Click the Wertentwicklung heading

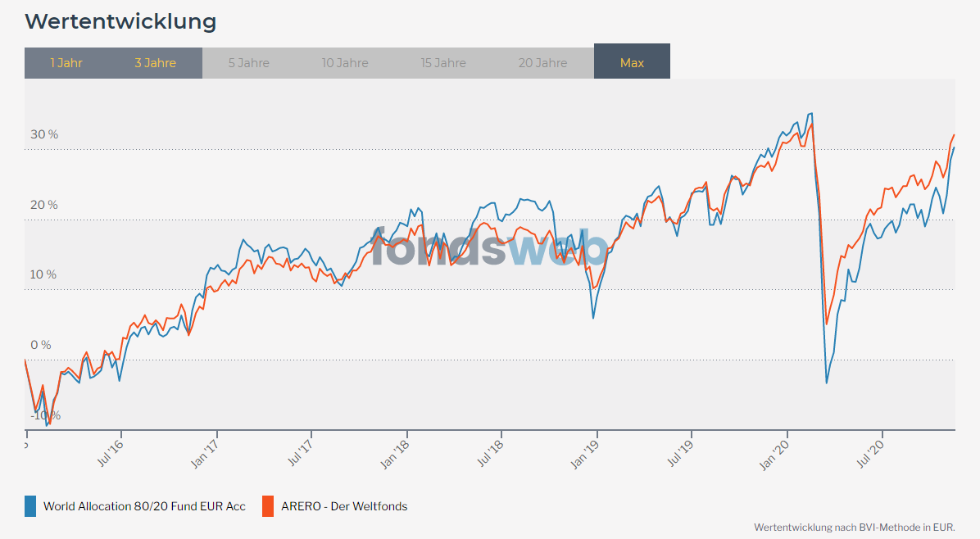click(x=120, y=21)
